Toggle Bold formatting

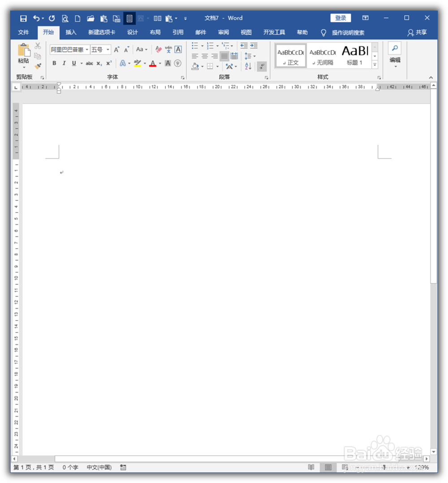(54, 63)
